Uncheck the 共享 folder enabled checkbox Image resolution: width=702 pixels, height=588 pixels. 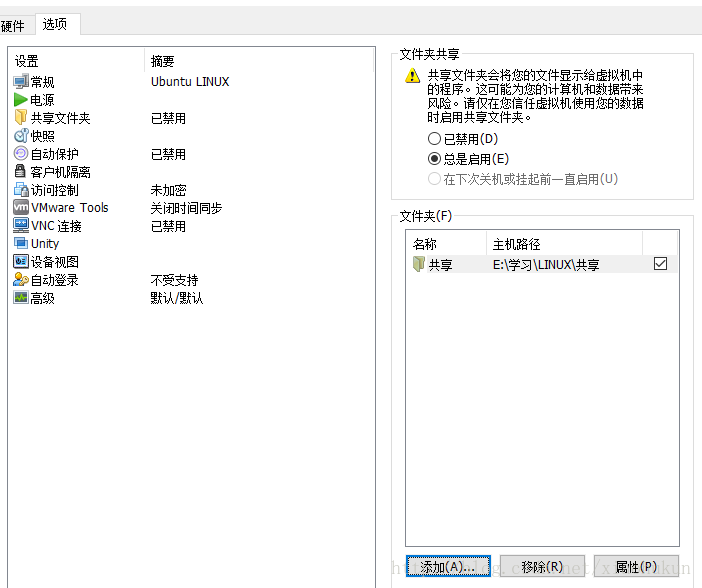tap(660, 263)
